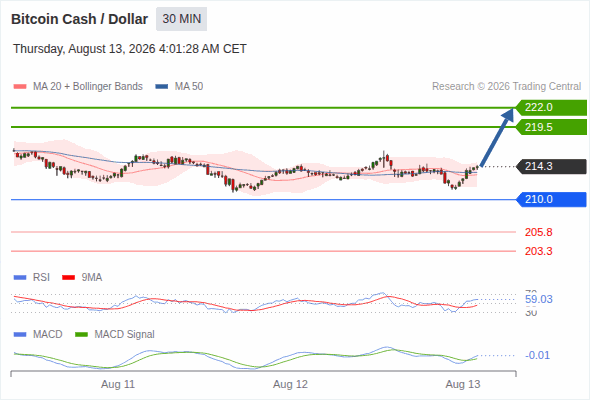Select the 210.0 blue pivot label
590x400 pixels.
[551, 199]
